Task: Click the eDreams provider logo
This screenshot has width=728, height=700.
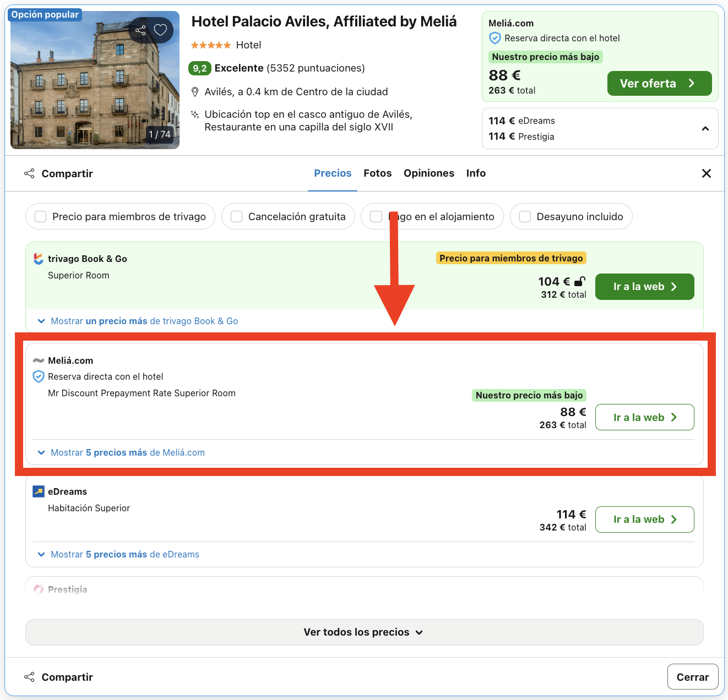Action: click(37, 491)
